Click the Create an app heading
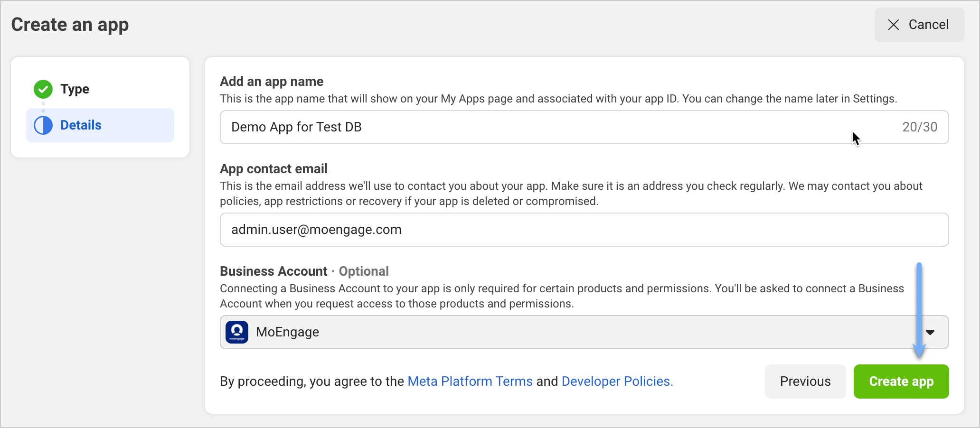Viewport: 980px width, 428px height. (70, 24)
